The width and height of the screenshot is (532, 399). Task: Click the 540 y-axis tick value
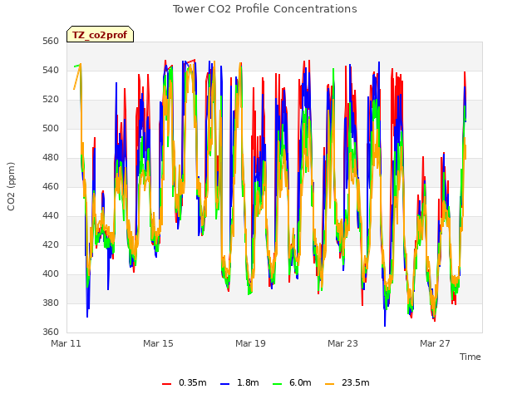[51, 70]
